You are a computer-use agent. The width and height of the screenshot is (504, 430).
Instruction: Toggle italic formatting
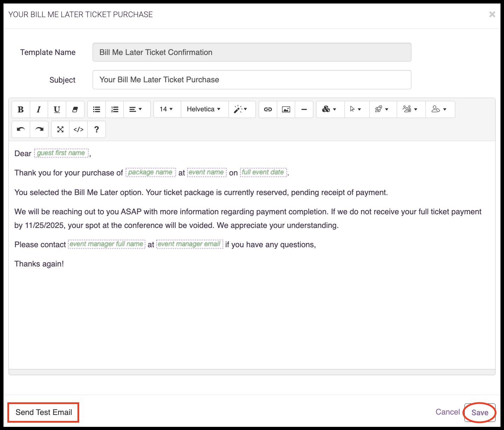click(39, 110)
